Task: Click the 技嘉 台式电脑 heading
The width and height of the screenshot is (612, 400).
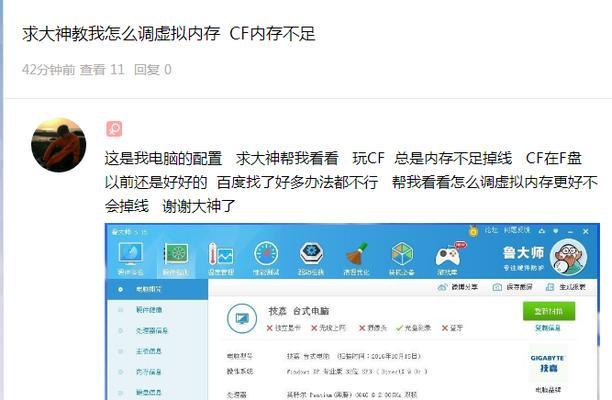Action: (x=299, y=311)
